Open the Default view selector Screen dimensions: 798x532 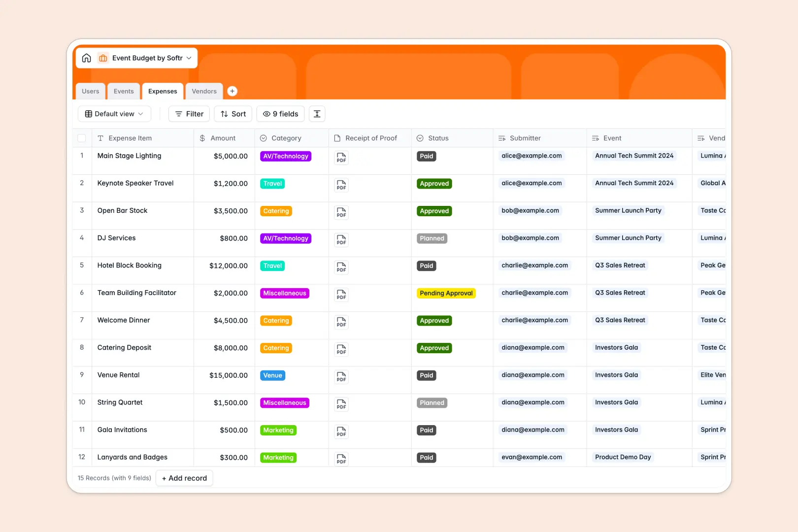114,114
